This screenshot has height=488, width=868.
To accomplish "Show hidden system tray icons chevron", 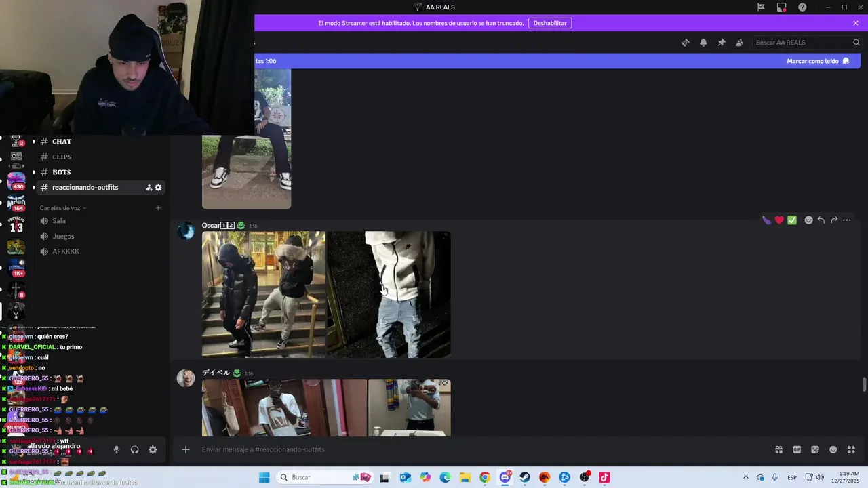I will tap(746, 477).
